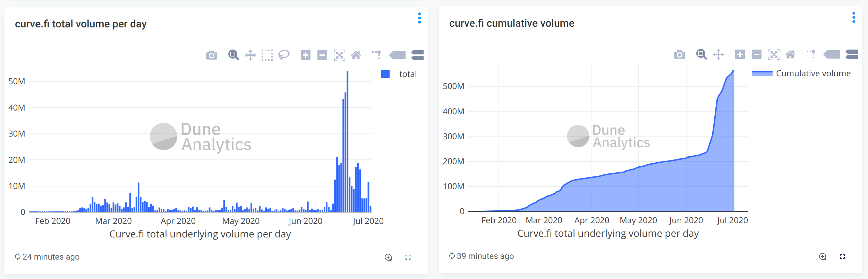Reset axes home in cumulative volume chart

pos(790,54)
